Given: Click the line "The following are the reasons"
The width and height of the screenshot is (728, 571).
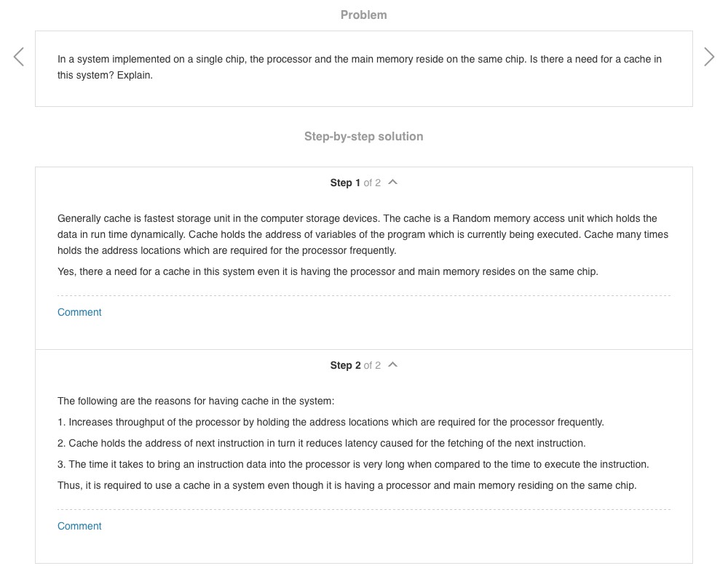Looking at the screenshot, I should click(196, 401).
